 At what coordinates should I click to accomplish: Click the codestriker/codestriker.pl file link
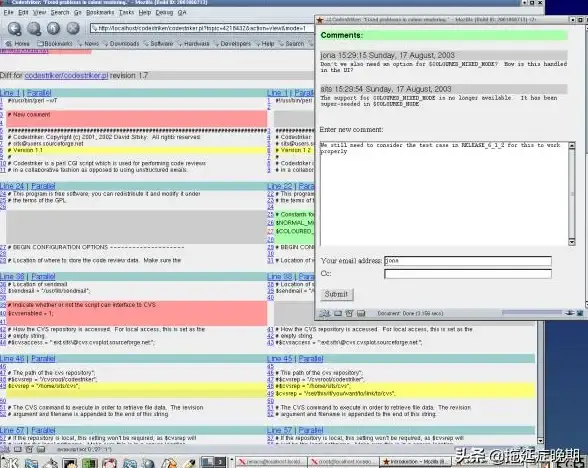click(x=66, y=75)
